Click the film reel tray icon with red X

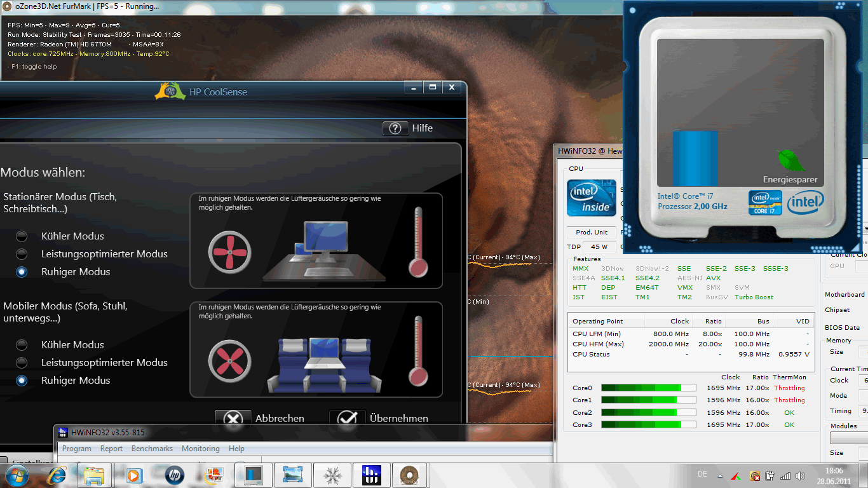(755, 476)
